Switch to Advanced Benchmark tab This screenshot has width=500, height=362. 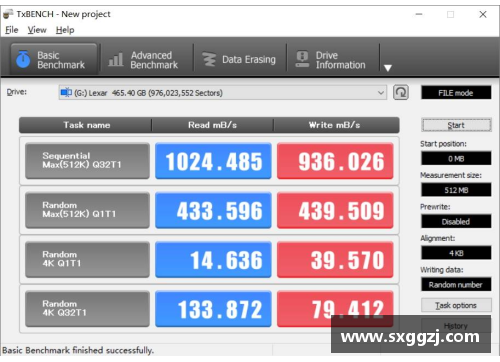pos(146,59)
